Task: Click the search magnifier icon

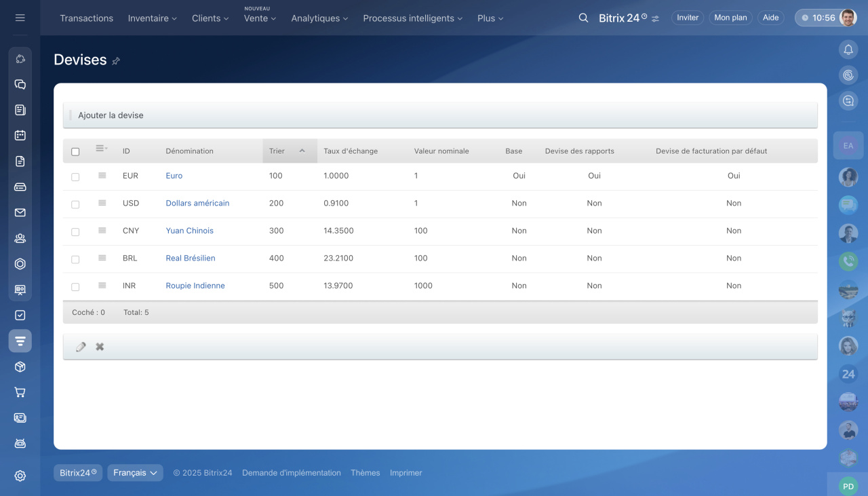Action: pos(583,18)
